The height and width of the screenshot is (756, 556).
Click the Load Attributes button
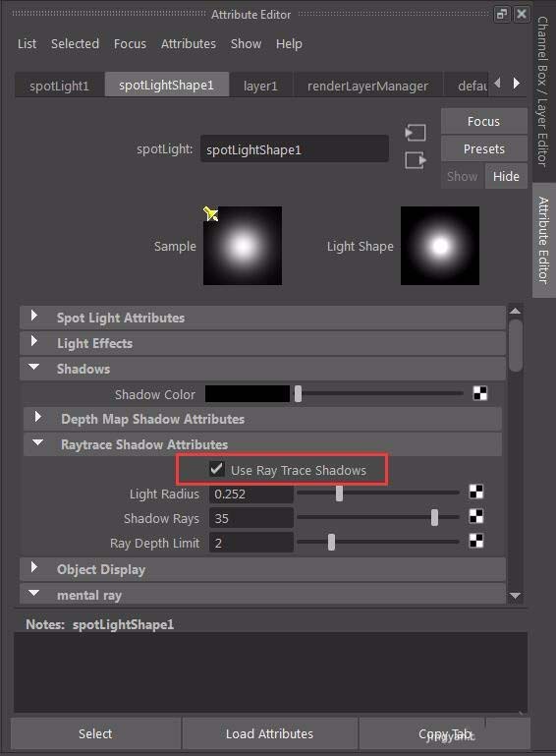tap(270, 733)
